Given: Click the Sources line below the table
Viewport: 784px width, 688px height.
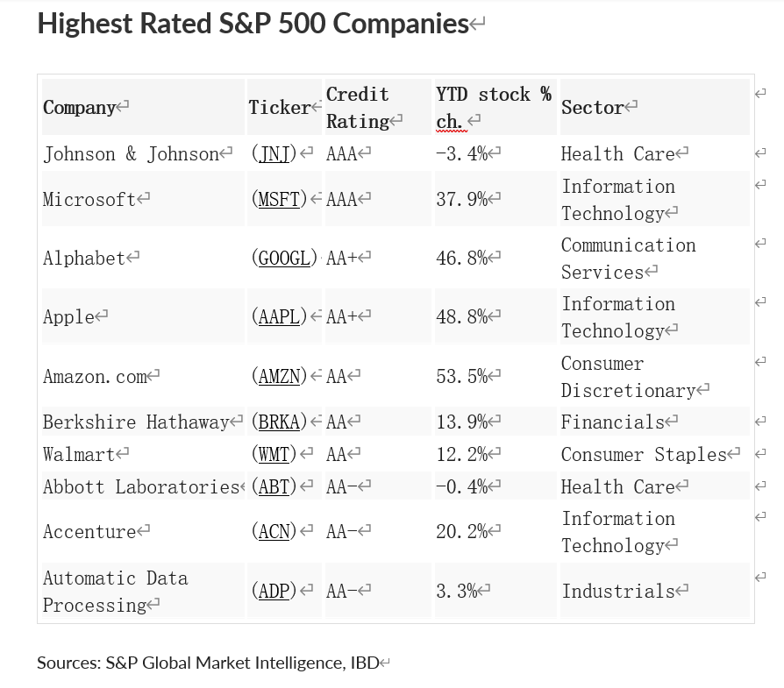Looking at the screenshot, I should (x=208, y=663).
